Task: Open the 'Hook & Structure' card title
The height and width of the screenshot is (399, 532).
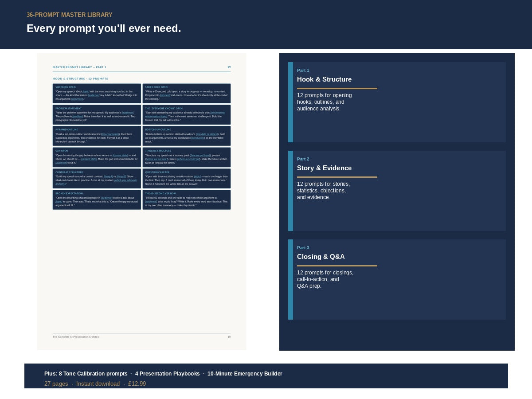Action: [x=324, y=79]
